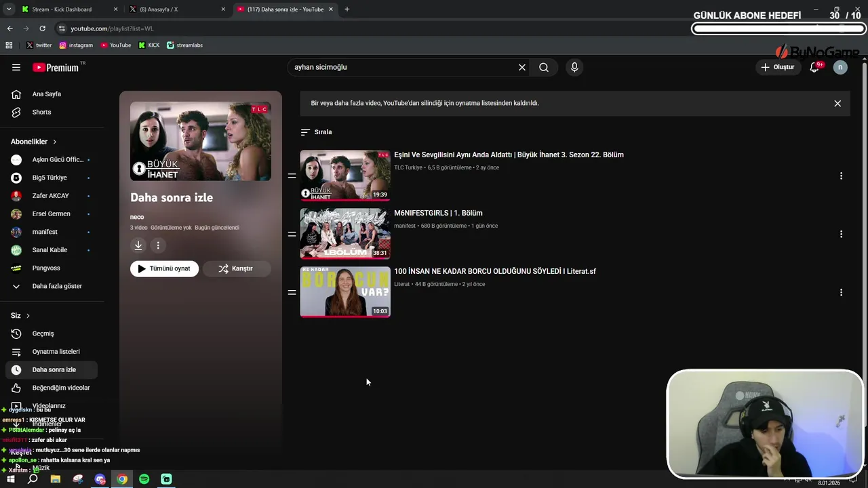
Task: Open Ersel Germen subscription
Action: tap(52, 213)
